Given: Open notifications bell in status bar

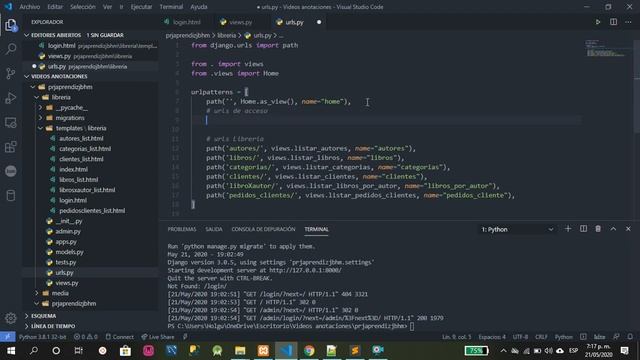Looking at the screenshot, I should point(630,337).
